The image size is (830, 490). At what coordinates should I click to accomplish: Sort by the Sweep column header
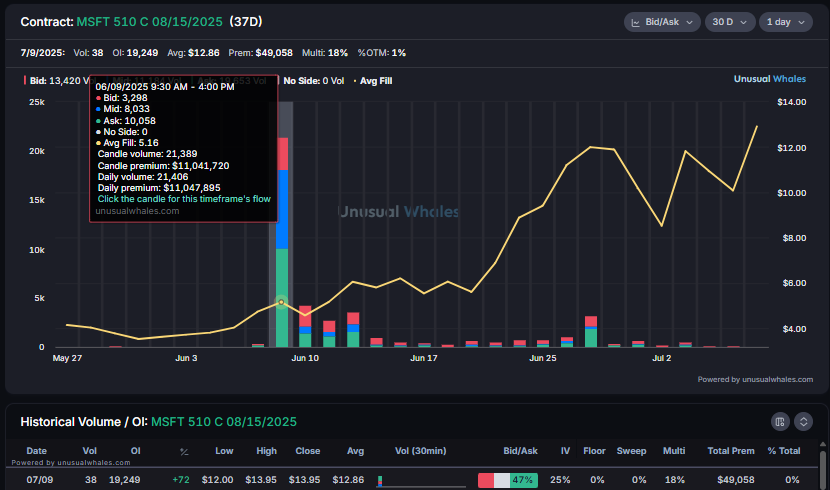631,451
